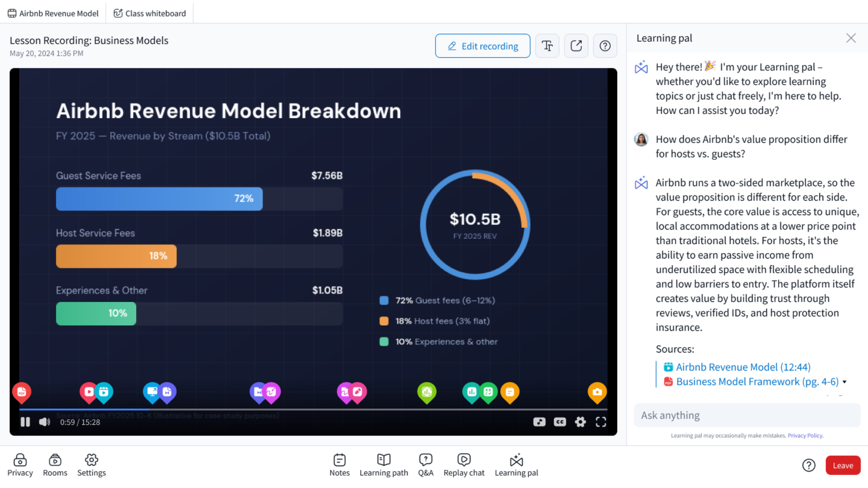Click the Ask anything input field
Viewport: 868px width, 488px height.
click(747, 415)
